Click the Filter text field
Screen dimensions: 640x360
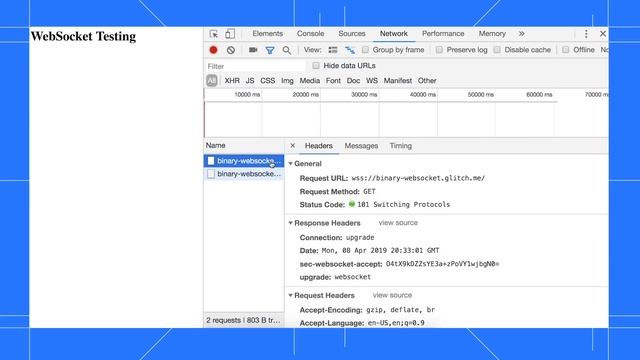pos(256,66)
